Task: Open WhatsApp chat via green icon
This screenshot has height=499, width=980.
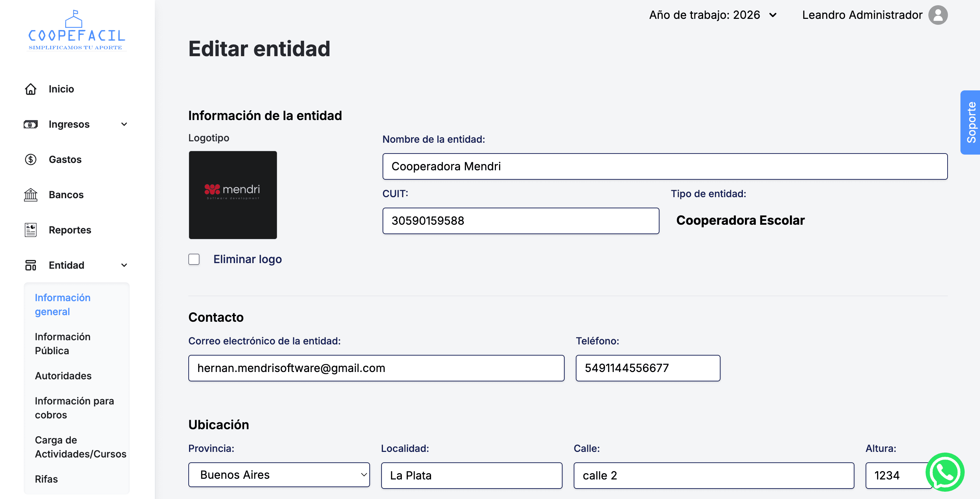Action: [x=945, y=473]
